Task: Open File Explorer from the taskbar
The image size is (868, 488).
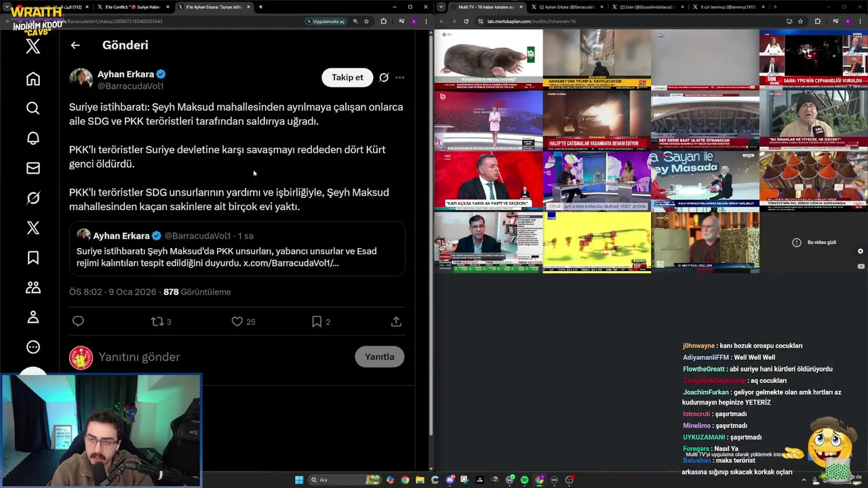Action: 420,480
